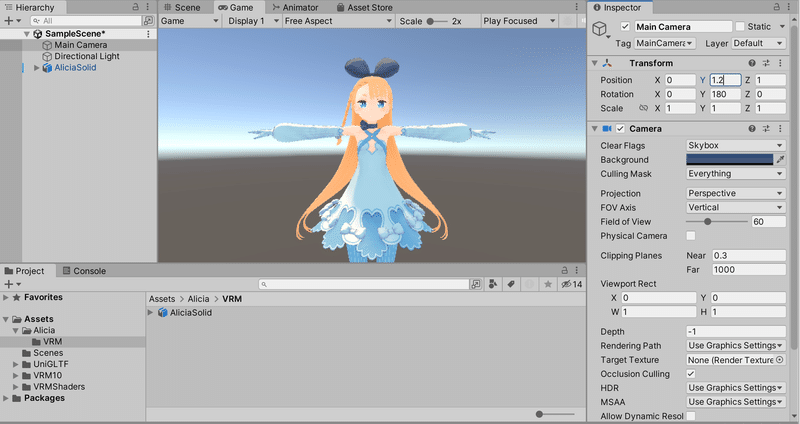The height and width of the screenshot is (424, 800).
Task: Open the Free Aspect dropdown
Action: [x=338, y=21]
